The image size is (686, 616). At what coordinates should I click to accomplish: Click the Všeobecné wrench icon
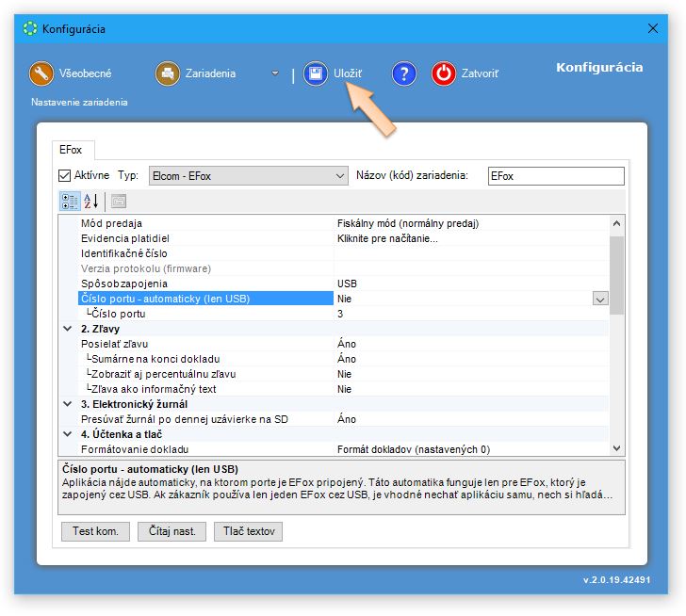click(x=41, y=73)
